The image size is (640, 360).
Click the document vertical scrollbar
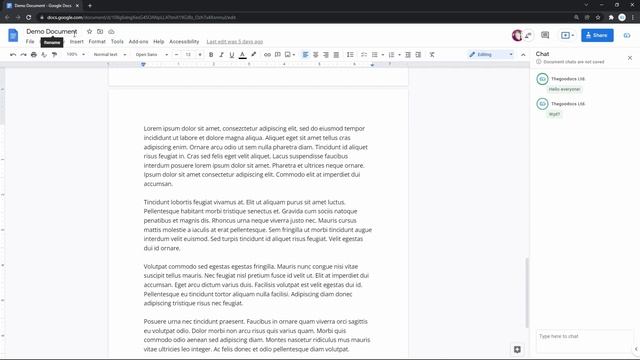pyautogui.click(x=527, y=292)
